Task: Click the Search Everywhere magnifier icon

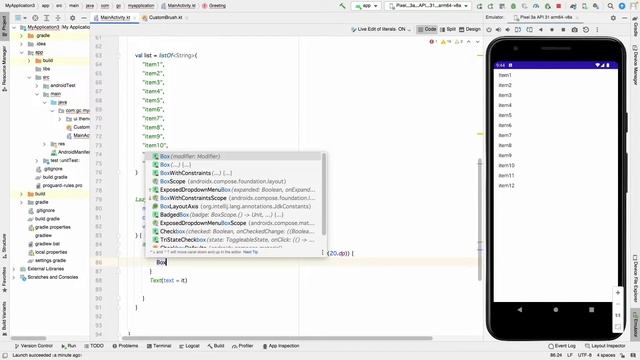Action: [611, 6]
